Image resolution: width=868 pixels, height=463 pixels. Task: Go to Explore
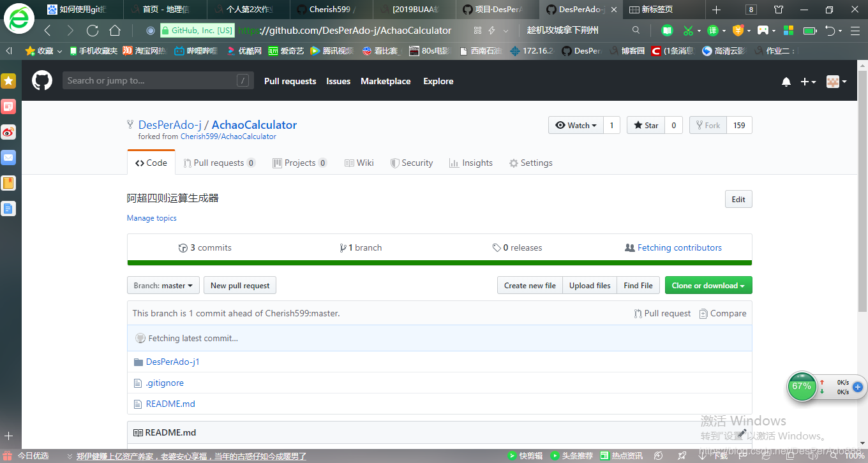point(438,81)
